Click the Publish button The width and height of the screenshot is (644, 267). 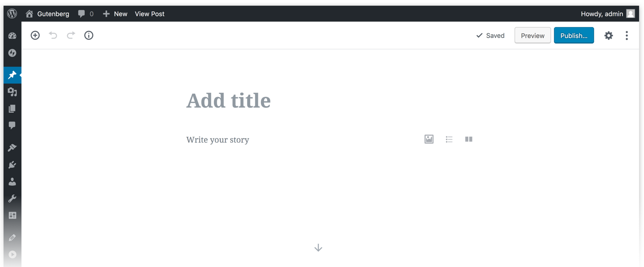tap(574, 35)
